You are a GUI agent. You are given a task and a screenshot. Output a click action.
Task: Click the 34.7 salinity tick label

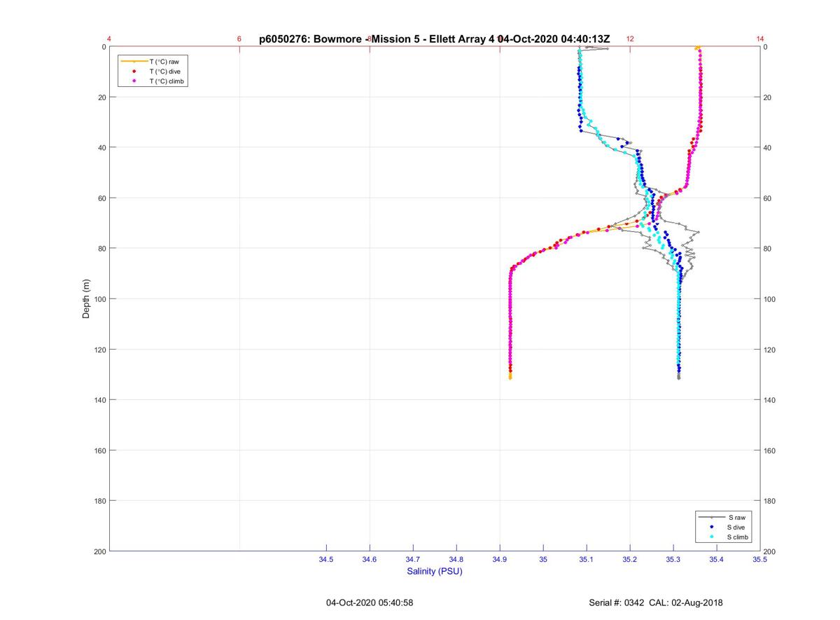pos(413,560)
